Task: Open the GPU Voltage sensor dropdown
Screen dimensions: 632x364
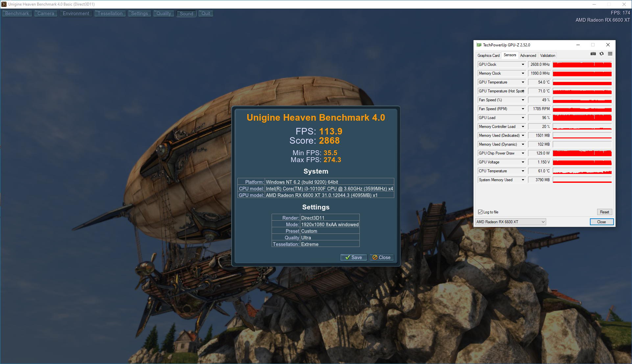Action: (523, 162)
